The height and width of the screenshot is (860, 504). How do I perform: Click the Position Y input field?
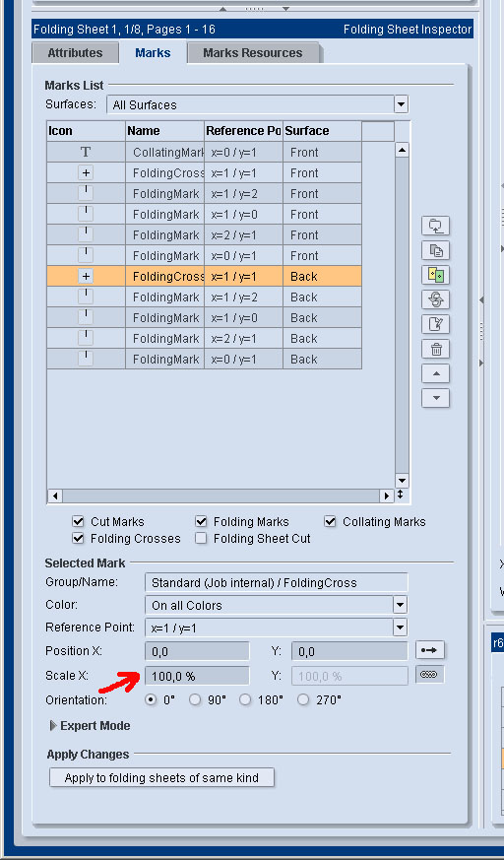click(349, 651)
